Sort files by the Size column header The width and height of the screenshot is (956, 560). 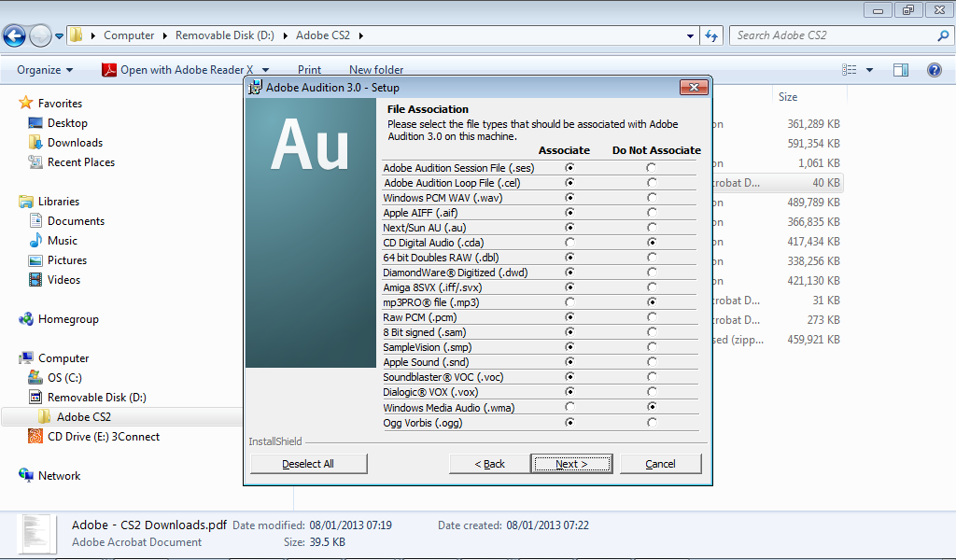point(788,97)
